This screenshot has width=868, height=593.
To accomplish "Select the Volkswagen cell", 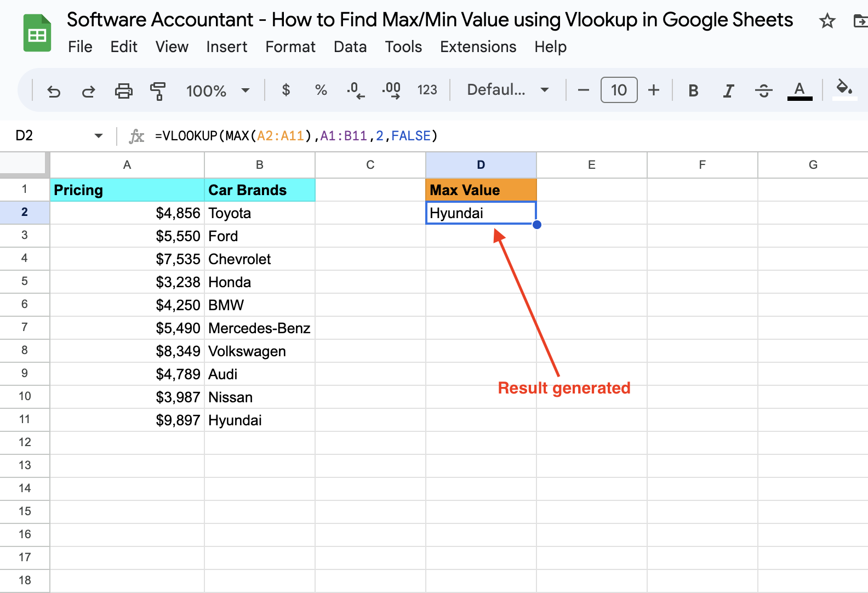I will [260, 351].
